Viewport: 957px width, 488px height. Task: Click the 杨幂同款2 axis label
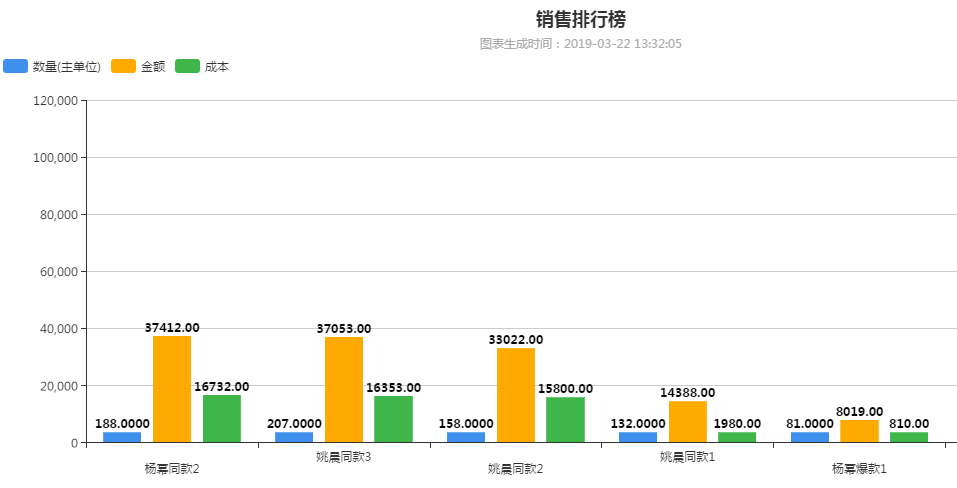[x=172, y=469]
